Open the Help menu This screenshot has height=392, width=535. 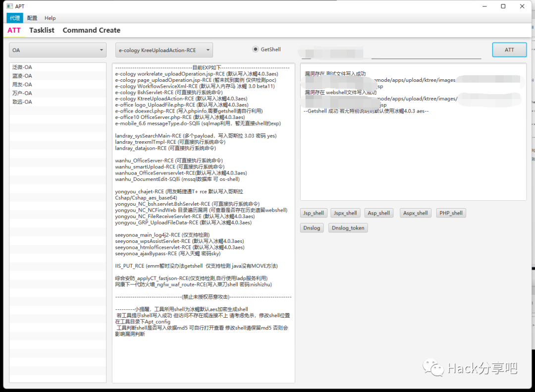pyautogui.click(x=50, y=17)
